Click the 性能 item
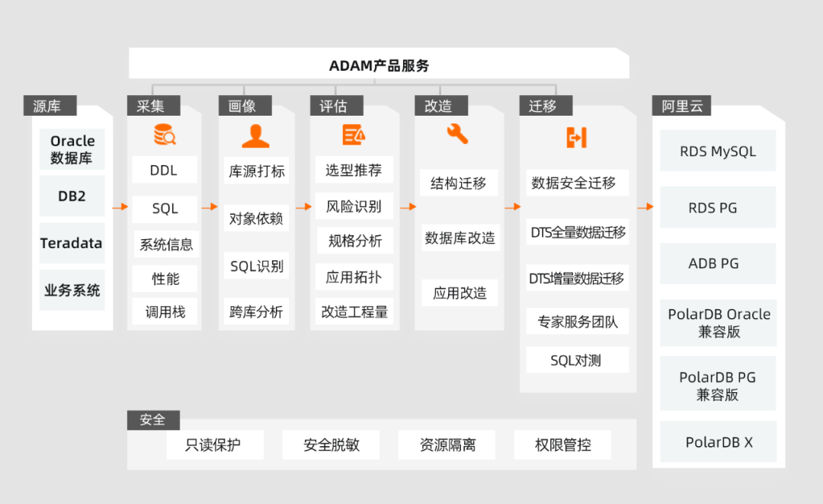This screenshot has width=823, height=504. (x=165, y=279)
